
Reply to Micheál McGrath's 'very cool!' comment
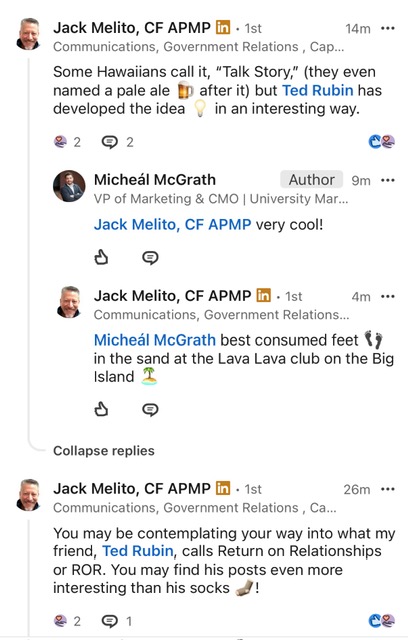coord(150,258)
